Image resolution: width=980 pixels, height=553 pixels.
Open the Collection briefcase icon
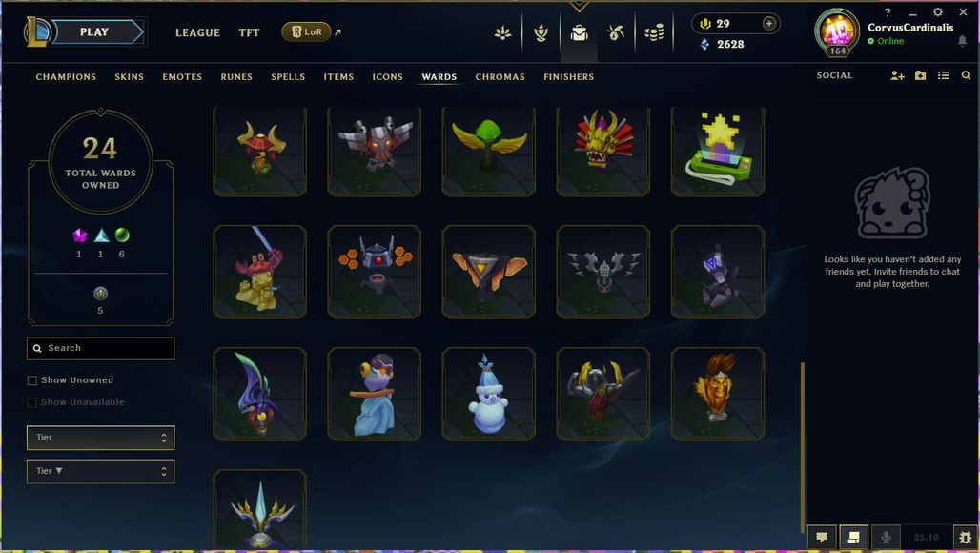tap(579, 32)
